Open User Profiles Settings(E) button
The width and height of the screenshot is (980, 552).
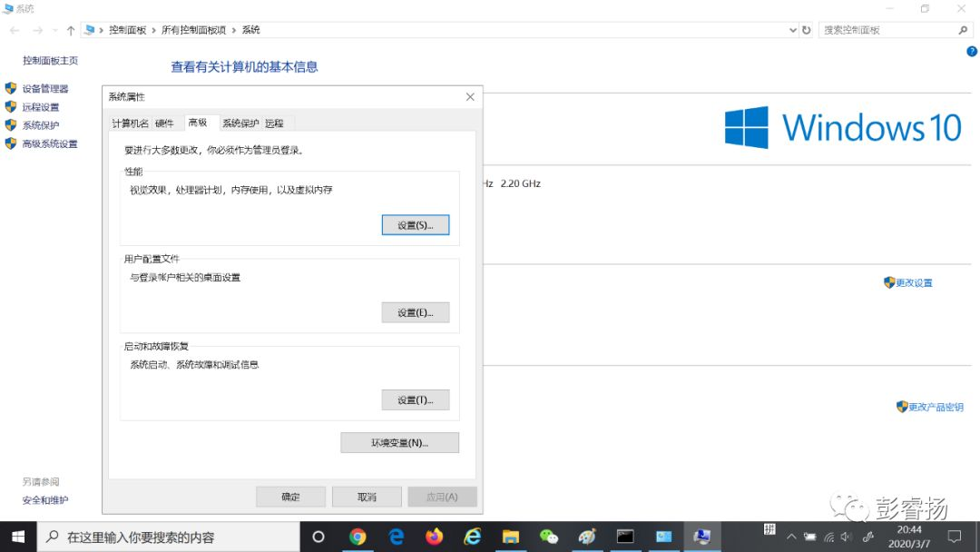click(x=416, y=312)
